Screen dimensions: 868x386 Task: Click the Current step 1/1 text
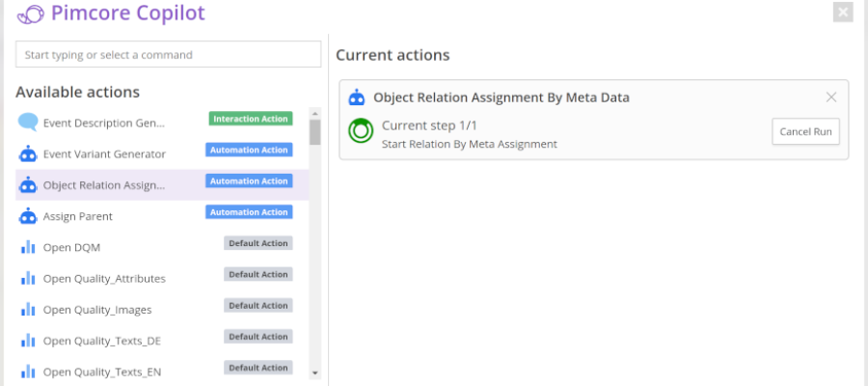click(429, 125)
